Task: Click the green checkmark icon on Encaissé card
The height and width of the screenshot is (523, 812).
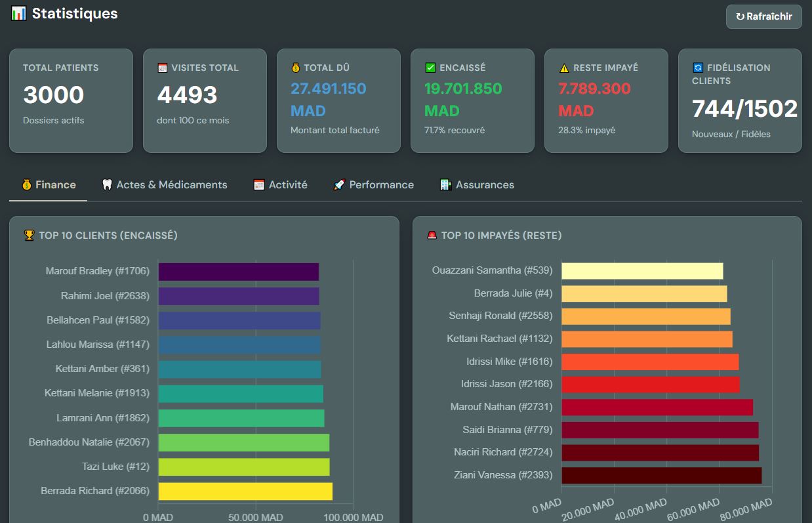Action: click(x=430, y=68)
